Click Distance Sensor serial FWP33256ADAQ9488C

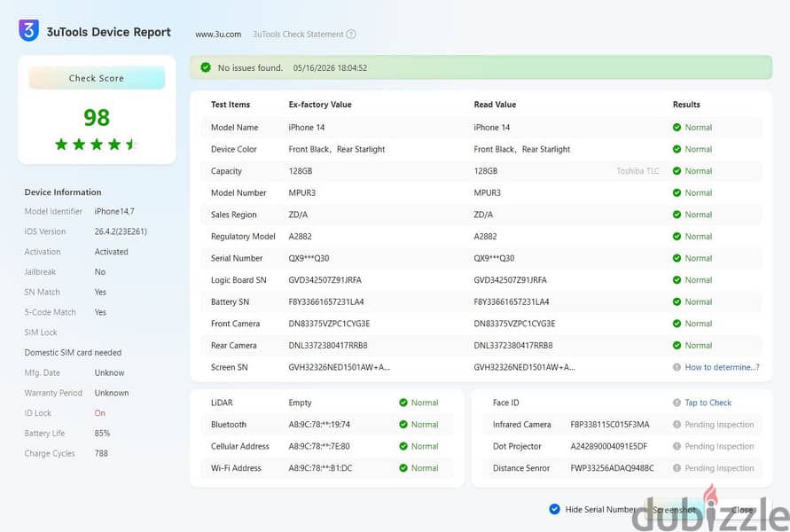pos(612,468)
